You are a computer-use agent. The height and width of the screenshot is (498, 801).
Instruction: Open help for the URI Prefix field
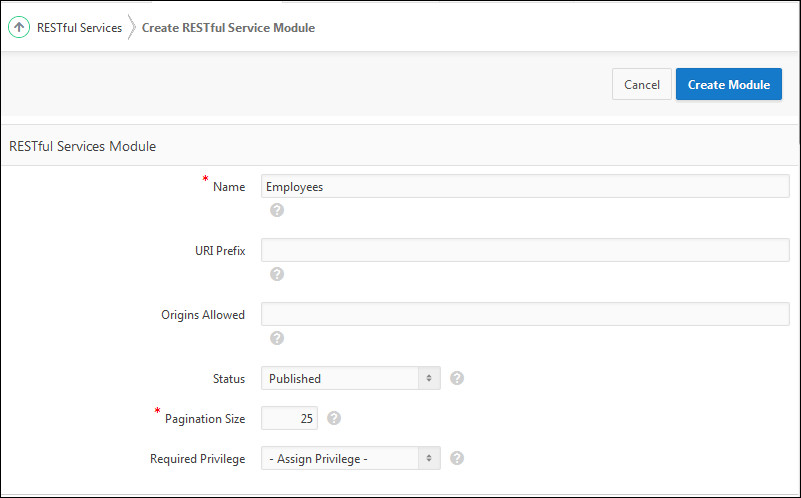click(277, 274)
